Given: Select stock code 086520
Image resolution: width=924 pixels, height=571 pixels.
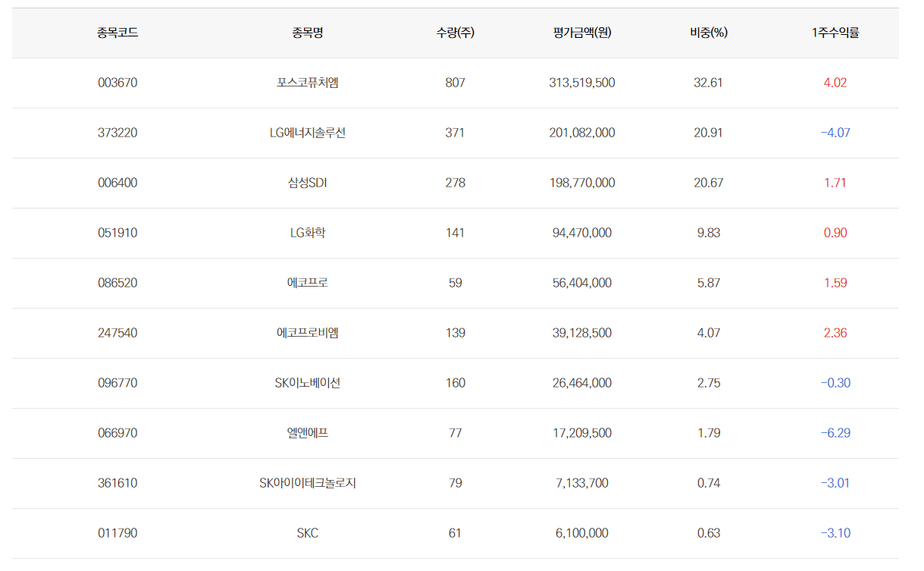Looking at the screenshot, I should pyautogui.click(x=117, y=283).
